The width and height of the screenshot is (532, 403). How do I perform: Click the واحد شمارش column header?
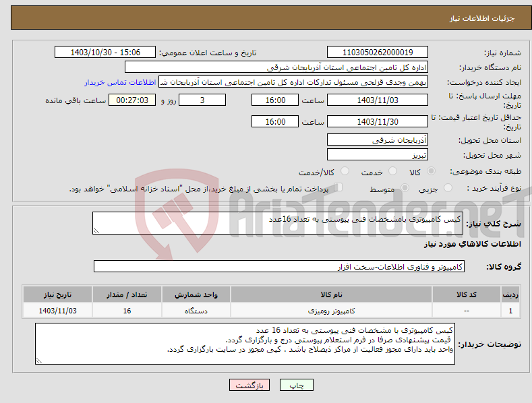click(196, 294)
